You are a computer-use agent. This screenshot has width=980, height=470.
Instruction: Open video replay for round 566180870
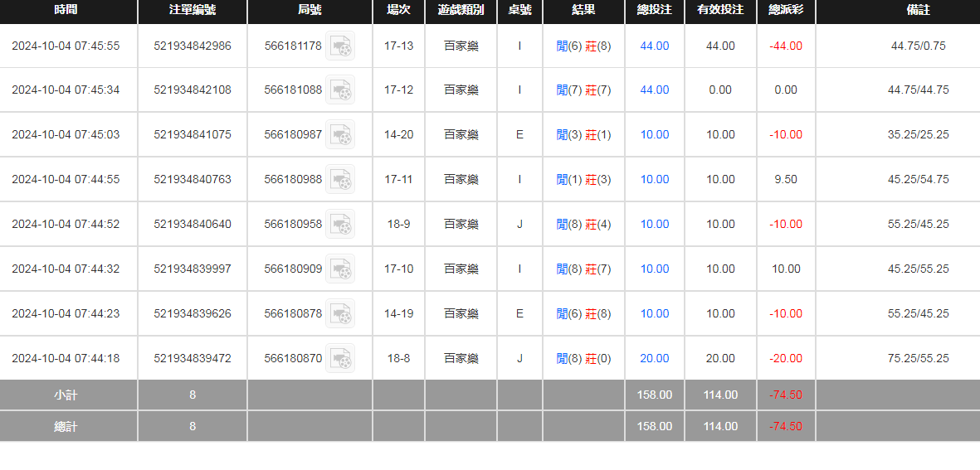[340, 358]
